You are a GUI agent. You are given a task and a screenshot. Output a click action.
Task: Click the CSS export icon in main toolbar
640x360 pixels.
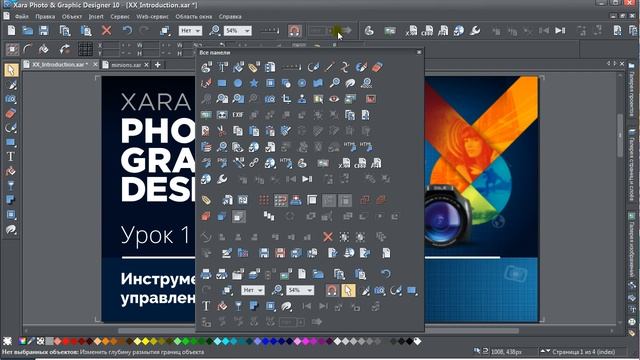coord(427,31)
